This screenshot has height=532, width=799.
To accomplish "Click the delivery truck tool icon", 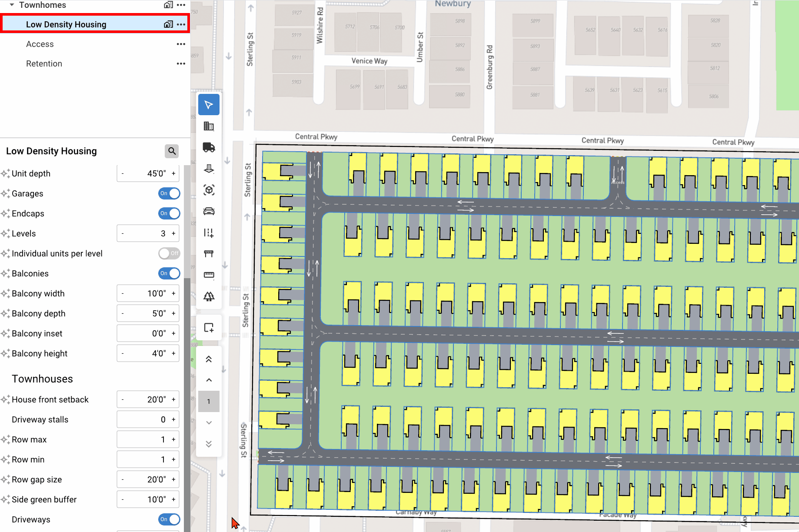I will click(x=209, y=147).
